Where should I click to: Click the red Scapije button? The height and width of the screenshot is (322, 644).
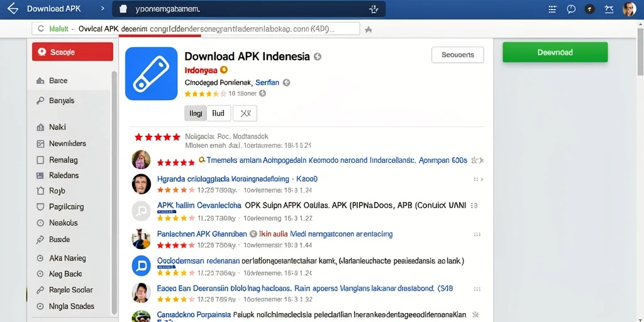72,52
